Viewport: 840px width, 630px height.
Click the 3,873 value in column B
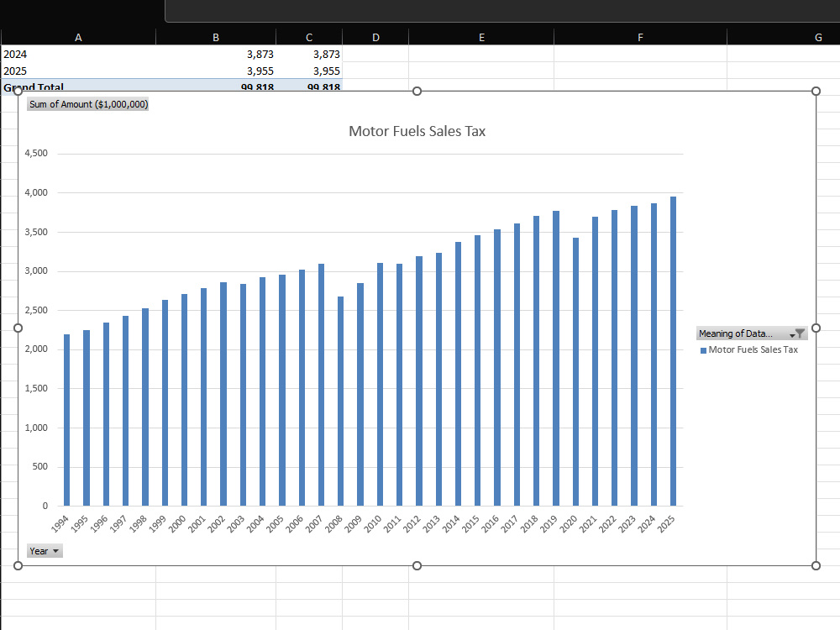(x=216, y=54)
